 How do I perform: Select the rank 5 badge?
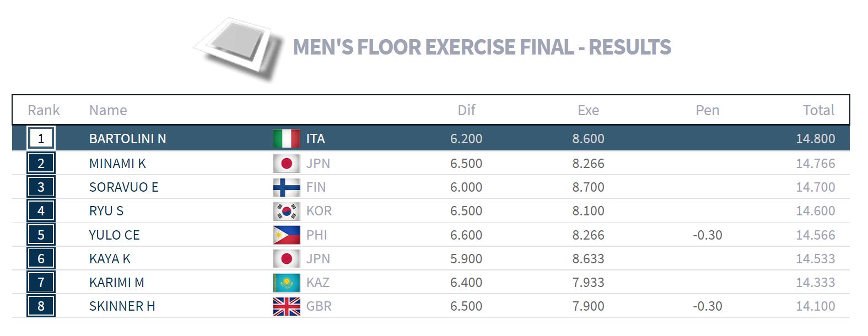pos(41,235)
